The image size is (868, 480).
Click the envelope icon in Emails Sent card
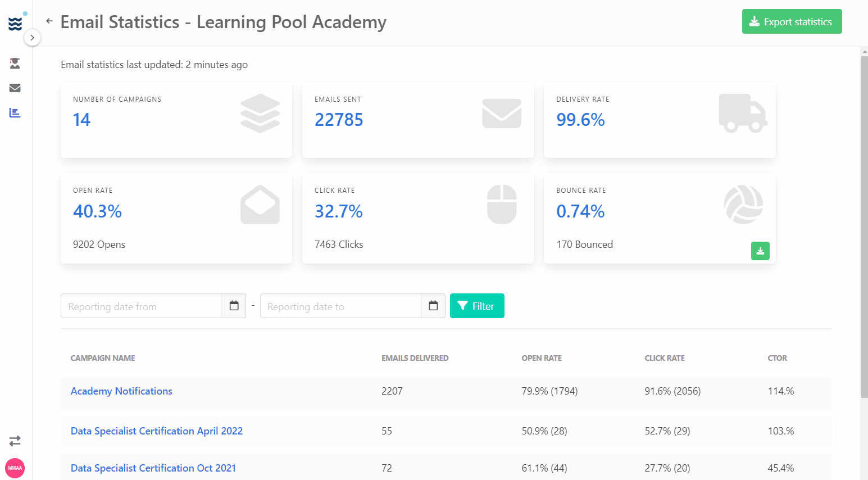coord(502,113)
